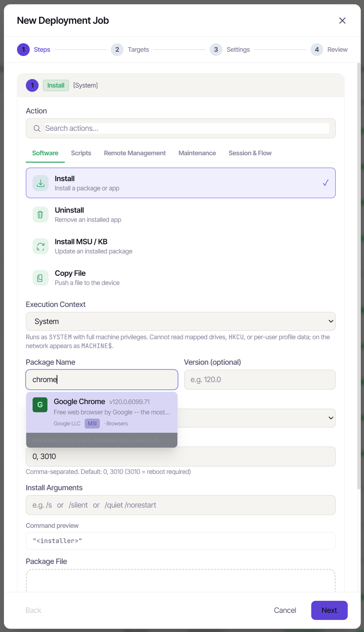Open the Execution Context System dropdown

coord(181,321)
